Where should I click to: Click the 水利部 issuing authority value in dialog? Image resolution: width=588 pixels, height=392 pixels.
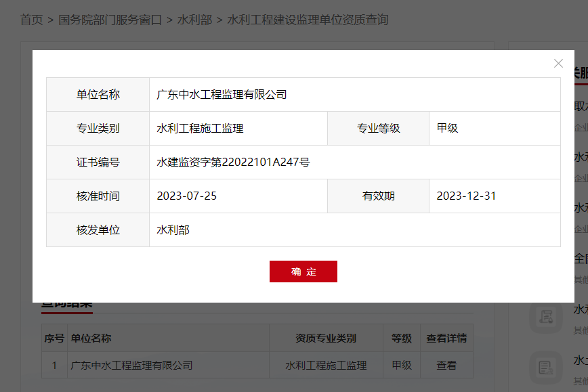173,230
